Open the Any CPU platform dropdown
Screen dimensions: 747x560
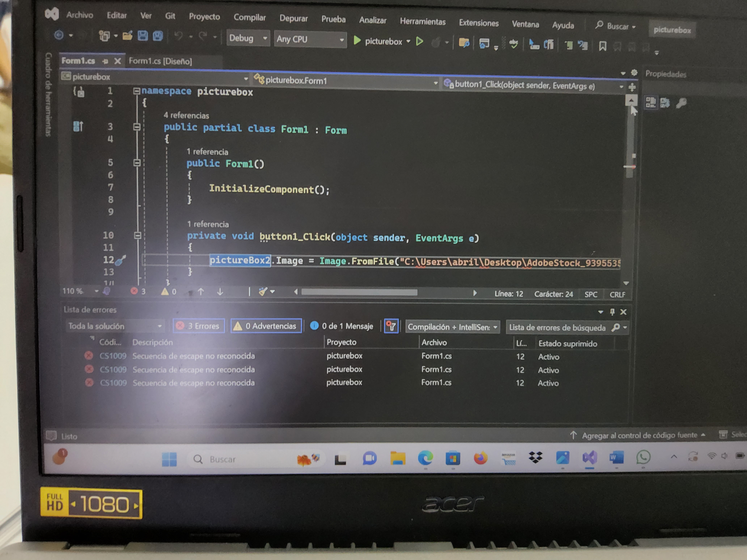[x=310, y=39]
